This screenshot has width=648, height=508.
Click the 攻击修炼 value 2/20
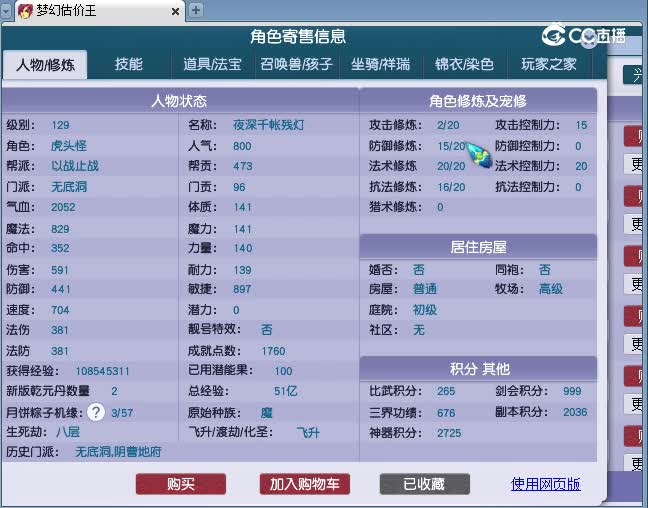click(448, 125)
